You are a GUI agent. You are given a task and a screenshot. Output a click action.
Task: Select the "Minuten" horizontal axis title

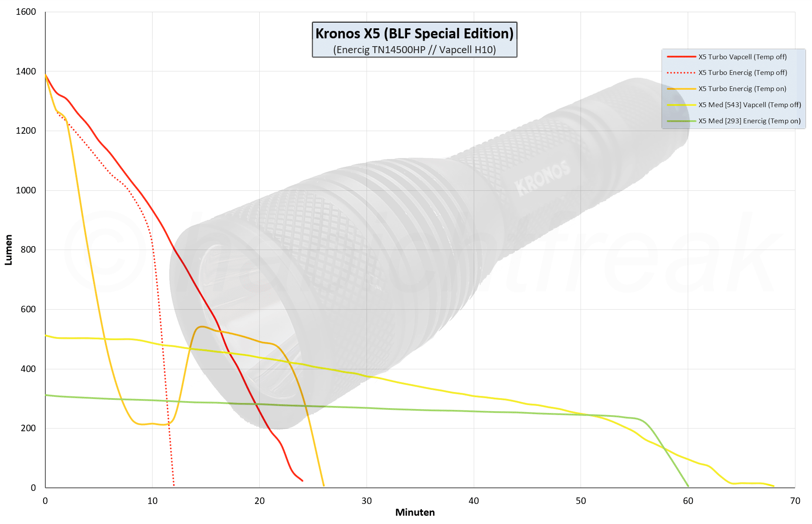[x=414, y=513]
